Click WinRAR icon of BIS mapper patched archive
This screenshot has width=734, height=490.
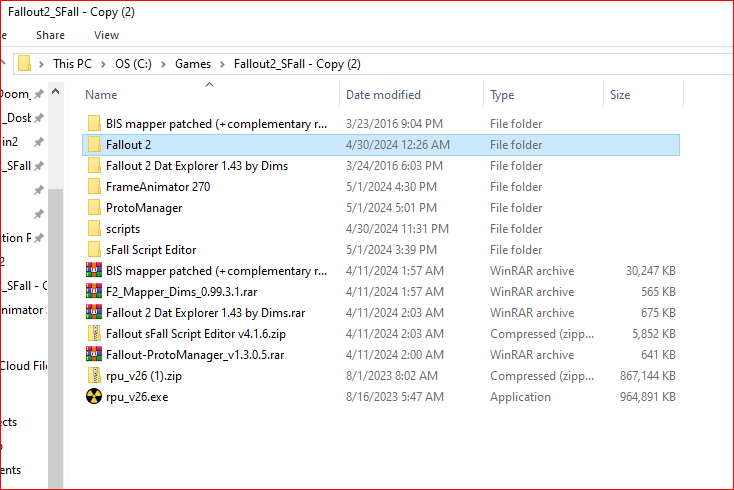click(94, 271)
